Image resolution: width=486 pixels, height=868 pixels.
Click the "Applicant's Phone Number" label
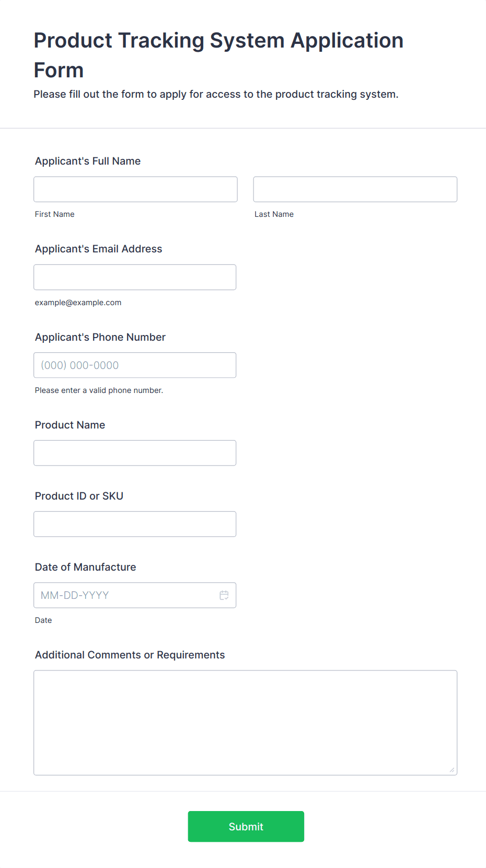(x=100, y=337)
